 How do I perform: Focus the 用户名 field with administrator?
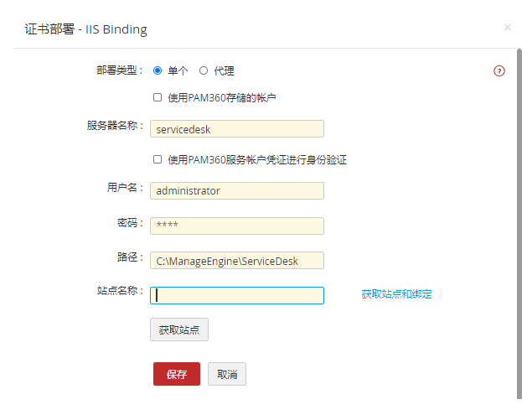[237, 191]
